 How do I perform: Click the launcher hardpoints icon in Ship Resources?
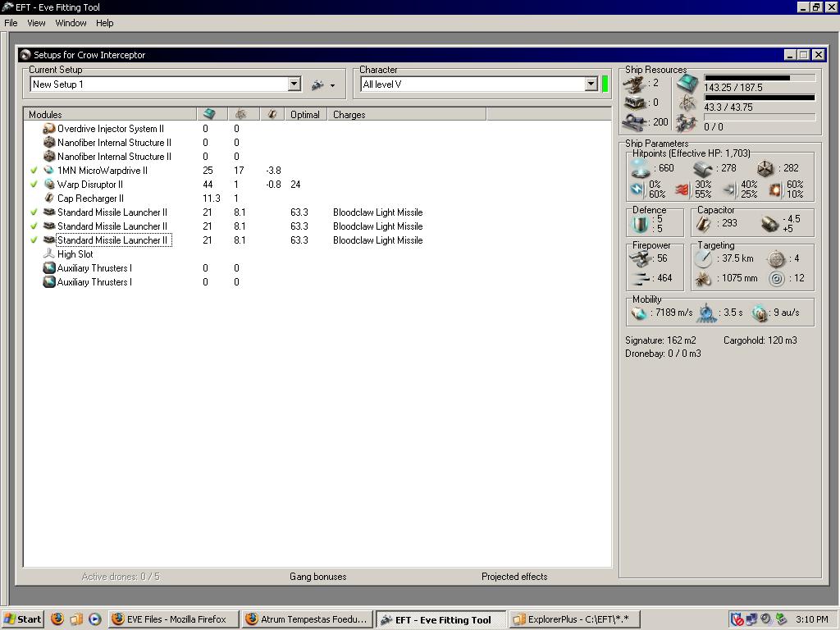634,103
